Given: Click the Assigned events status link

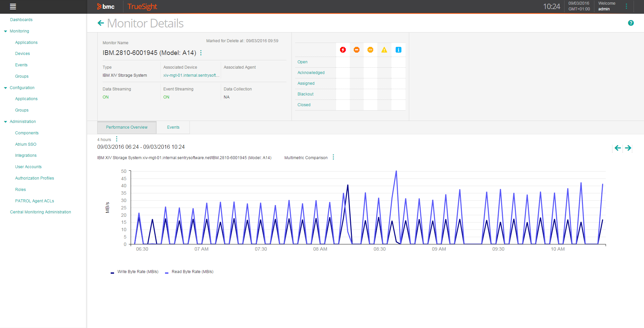Looking at the screenshot, I should pyautogui.click(x=306, y=83).
